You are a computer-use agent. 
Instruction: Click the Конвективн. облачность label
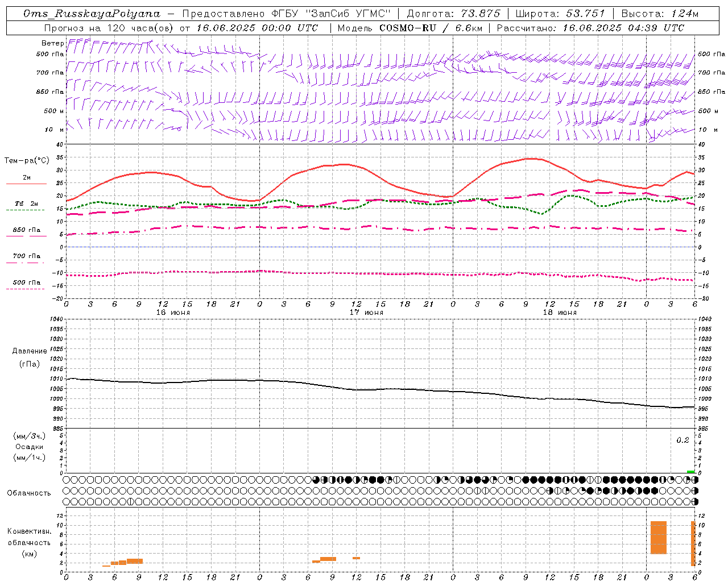pyautogui.click(x=29, y=537)
